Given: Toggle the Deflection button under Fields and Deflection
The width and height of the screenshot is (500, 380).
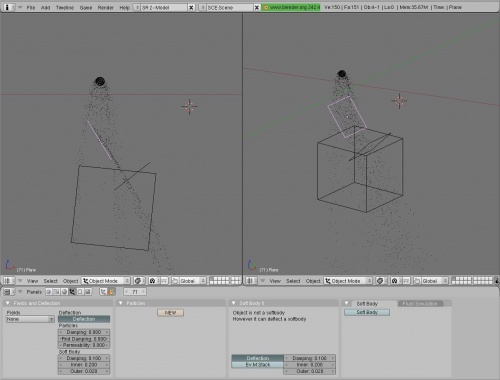Looking at the screenshot, I should click(84, 319).
